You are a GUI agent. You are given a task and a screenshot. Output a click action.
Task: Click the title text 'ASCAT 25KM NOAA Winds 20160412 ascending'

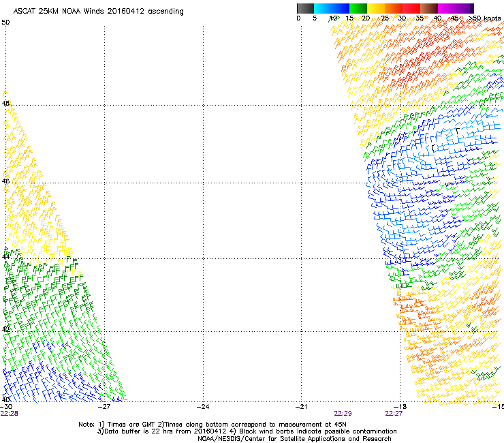tap(98, 12)
